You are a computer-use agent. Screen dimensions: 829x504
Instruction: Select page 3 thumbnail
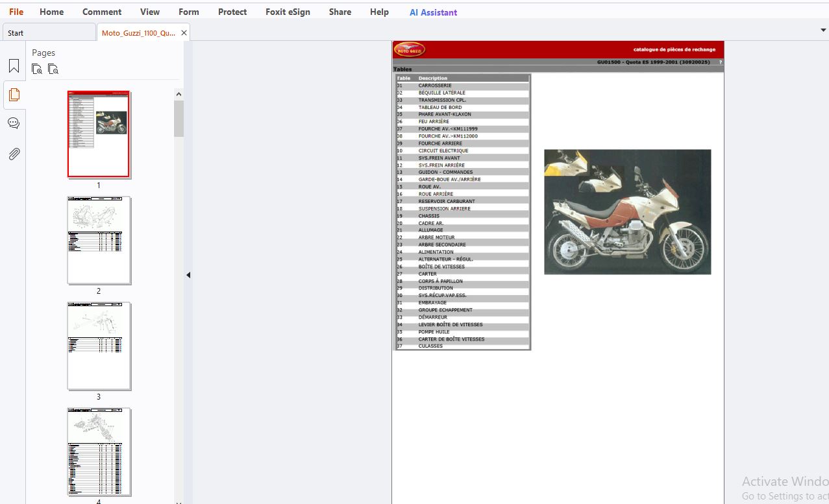(x=99, y=346)
